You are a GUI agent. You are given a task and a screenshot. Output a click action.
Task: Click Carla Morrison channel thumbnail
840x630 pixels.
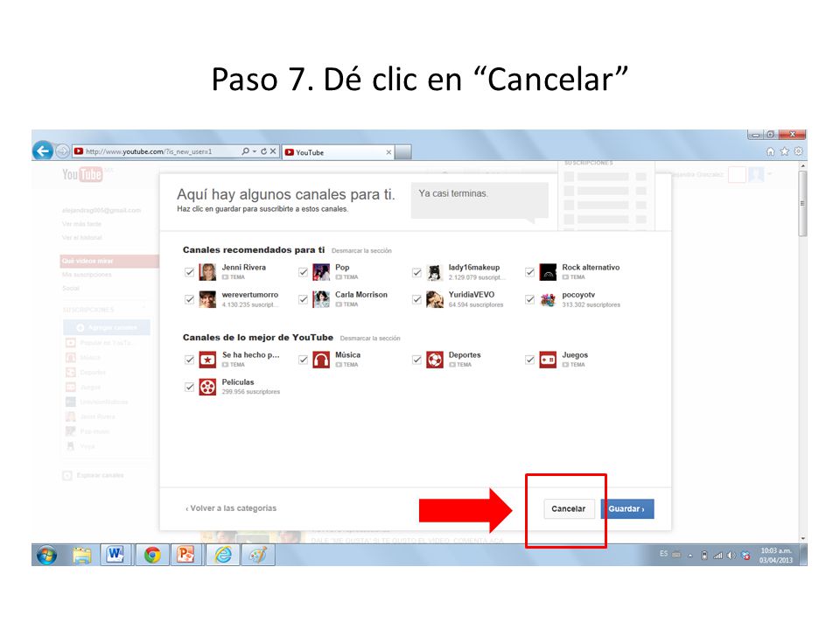tap(321, 299)
